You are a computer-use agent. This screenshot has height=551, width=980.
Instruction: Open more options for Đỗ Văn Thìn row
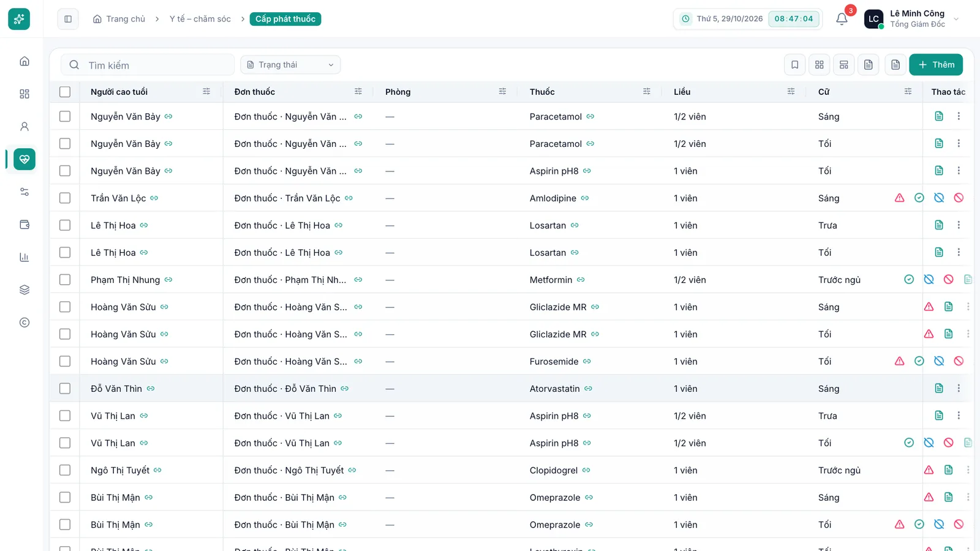point(959,388)
